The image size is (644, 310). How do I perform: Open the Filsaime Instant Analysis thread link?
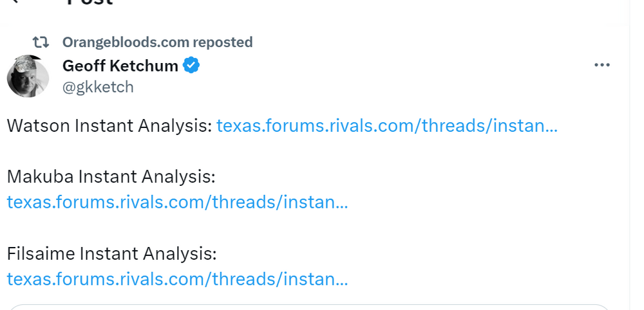pyautogui.click(x=177, y=279)
